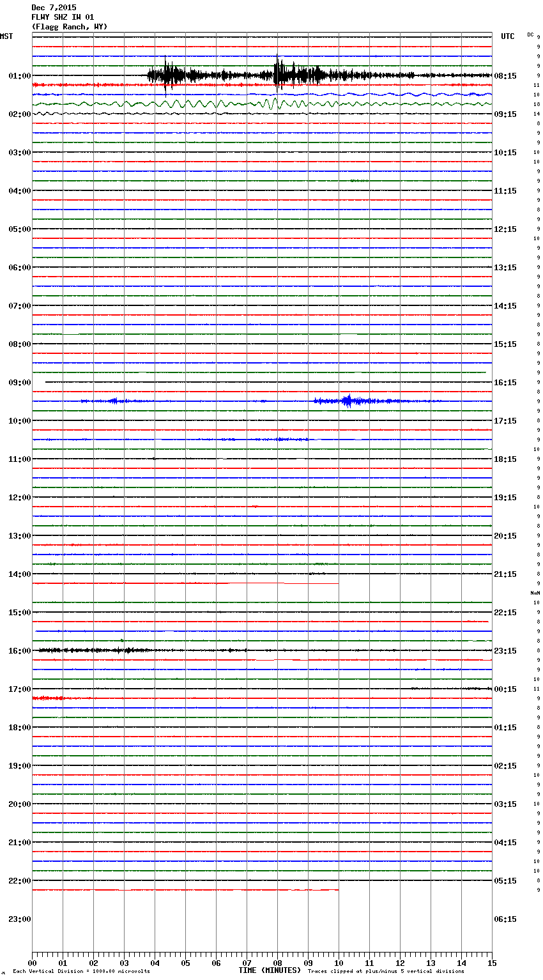Click minute tick label '00' on bottom axis
Screen dimensions: 543x980
(x=32, y=963)
